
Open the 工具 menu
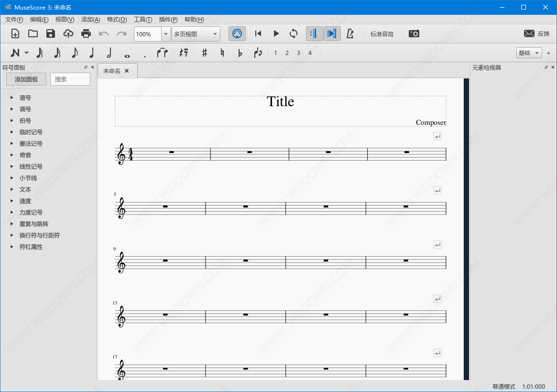tap(143, 20)
